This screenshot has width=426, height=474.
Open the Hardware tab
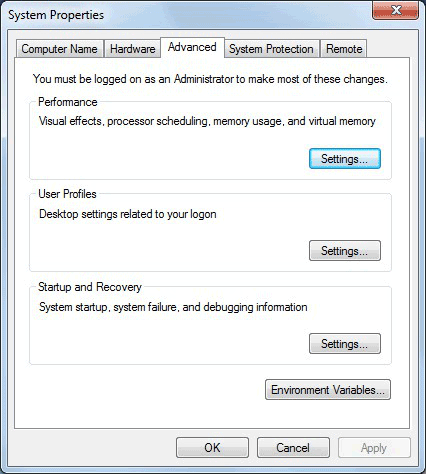point(132,49)
